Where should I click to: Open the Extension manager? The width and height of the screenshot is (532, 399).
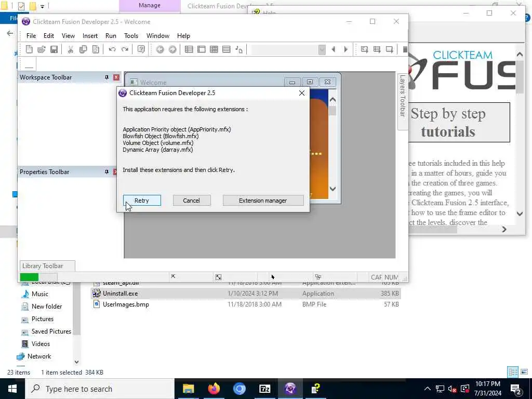click(x=263, y=201)
